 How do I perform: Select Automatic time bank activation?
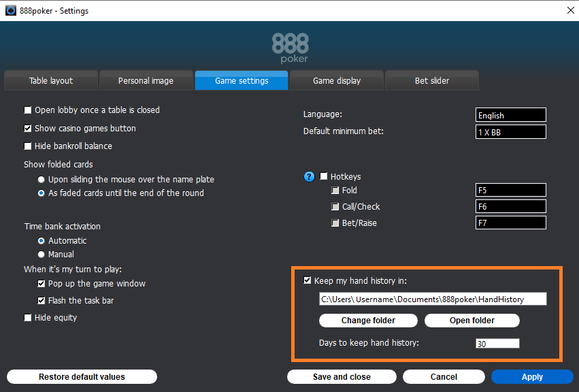click(x=42, y=241)
